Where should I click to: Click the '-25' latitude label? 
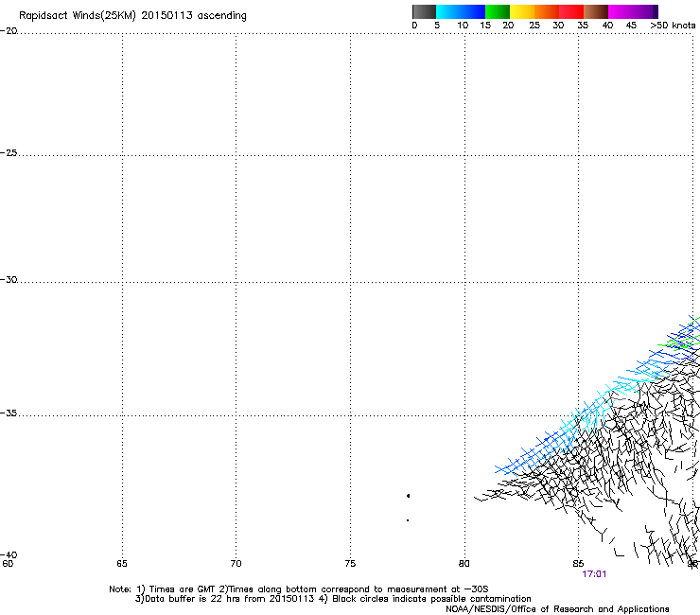(9, 152)
